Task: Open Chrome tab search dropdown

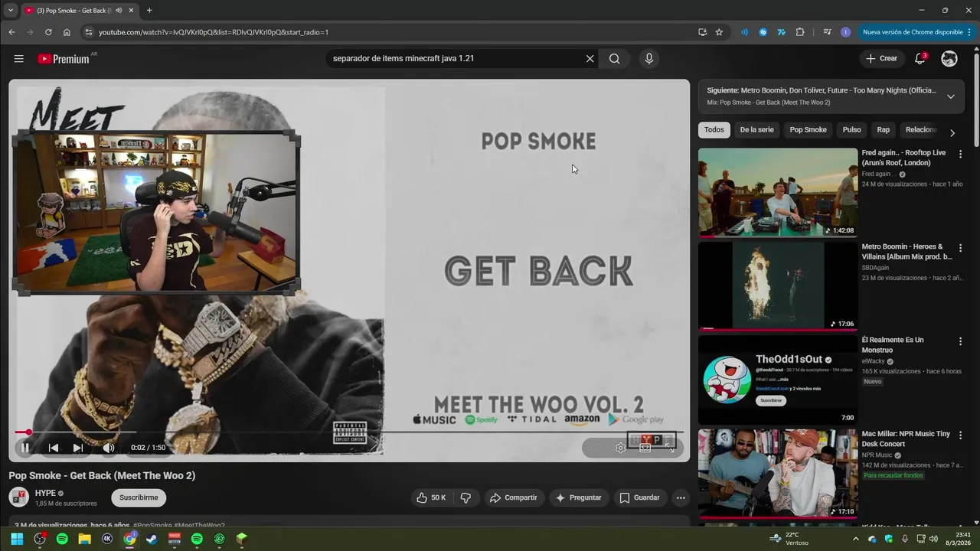Action: [10, 11]
